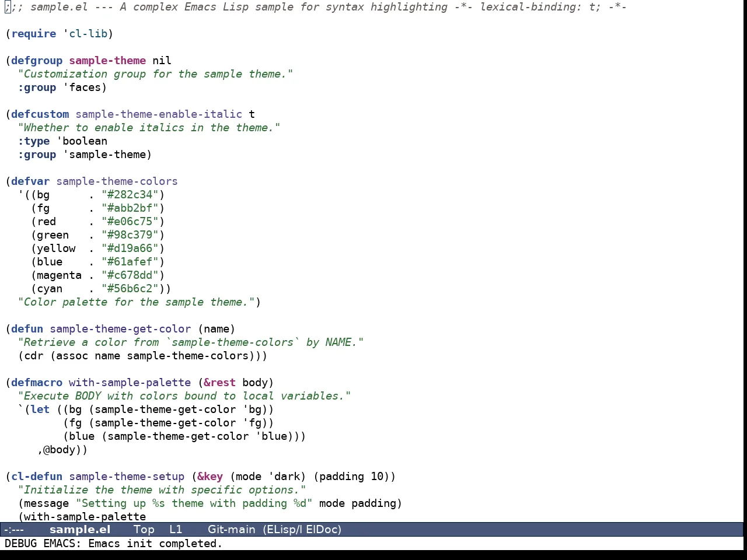This screenshot has width=747, height=560.
Task: Click the "#61afef" color string
Action: (130, 262)
